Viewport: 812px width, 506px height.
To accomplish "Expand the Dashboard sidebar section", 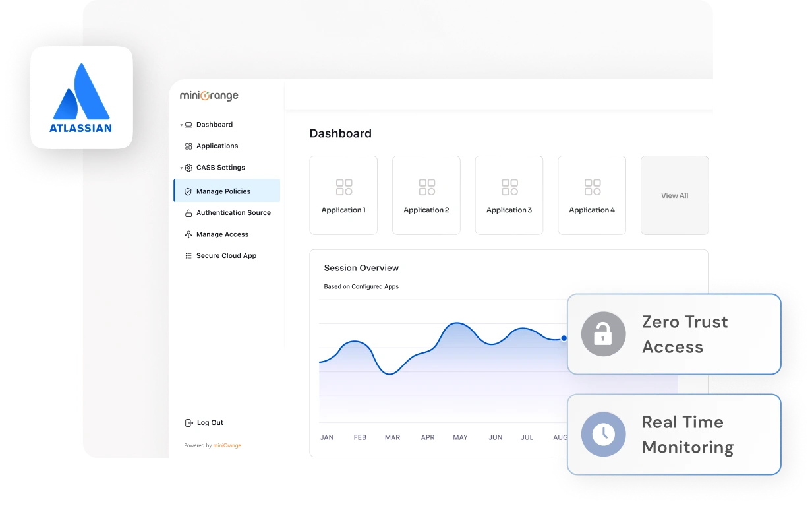I will pos(181,125).
